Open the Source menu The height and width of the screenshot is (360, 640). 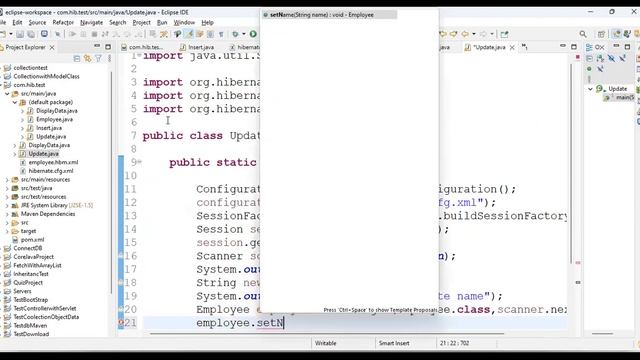pyautogui.click(x=38, y=22)
